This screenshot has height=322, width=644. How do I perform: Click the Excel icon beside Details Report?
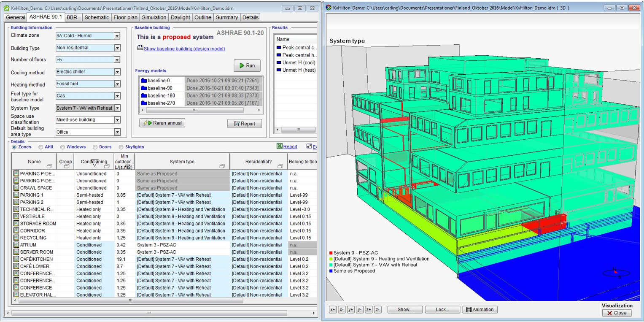pos(279,146)
